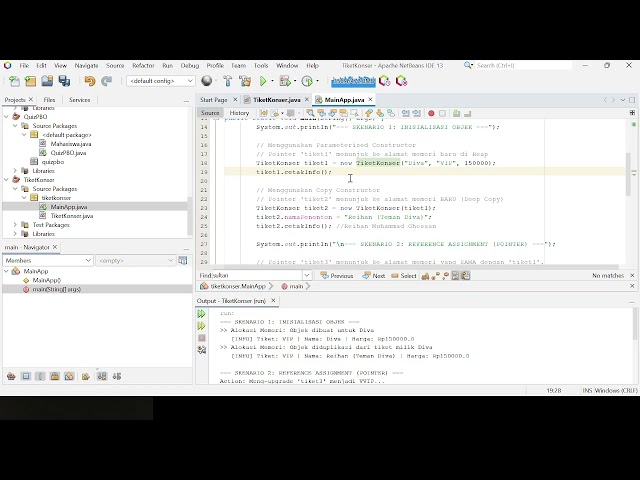Open the Members dropdown in Navigator

tap(48, 260)
